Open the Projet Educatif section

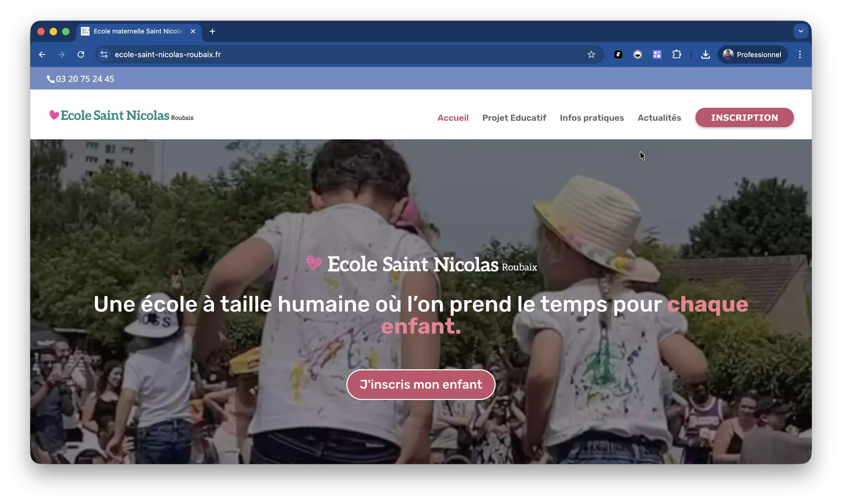[514, 118]
